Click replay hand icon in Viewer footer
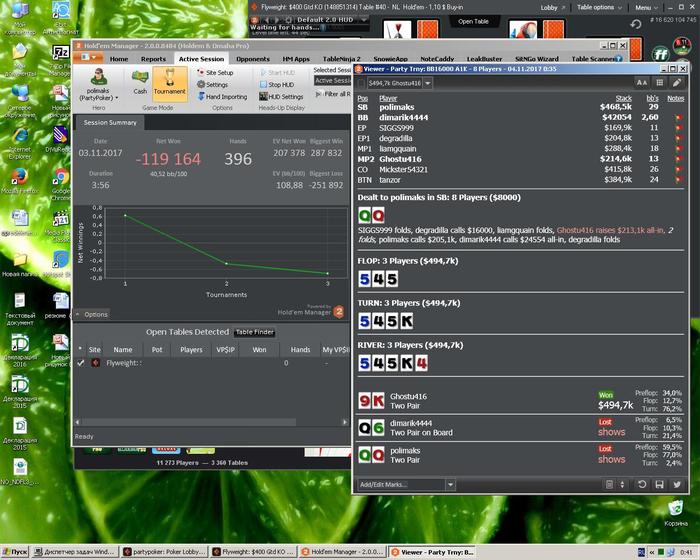Screen dimensions: 700x560 tap(642, 485)
